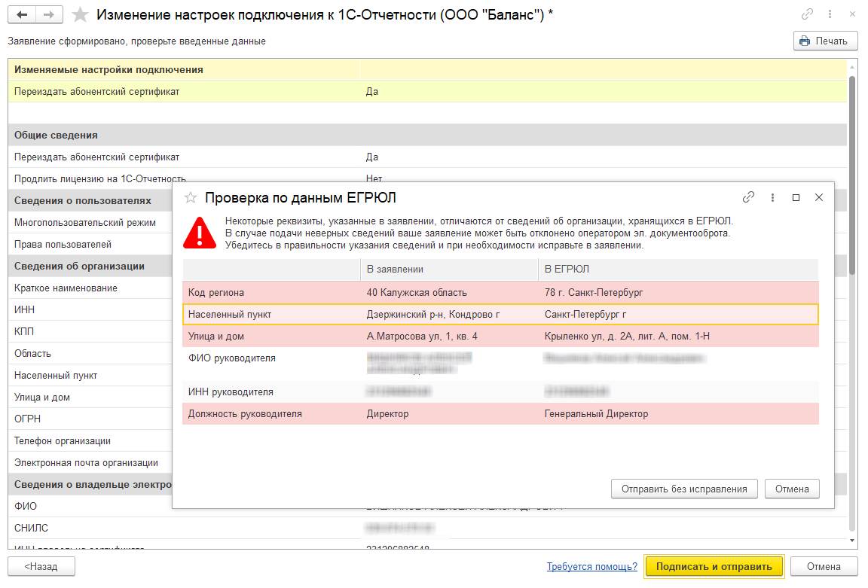Screen dimensions: 868x588
Task: Maximize the ЕГРЮЛ check dialog
Action: click(796, 197)
